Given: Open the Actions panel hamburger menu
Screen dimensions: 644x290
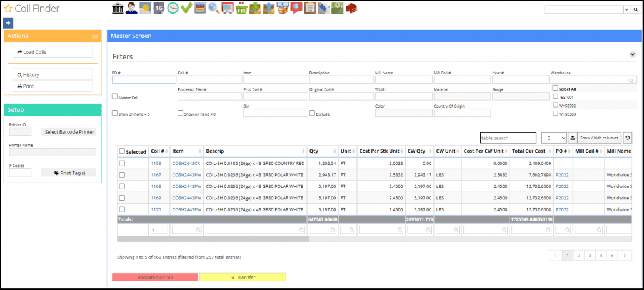Looking at the screenshot, I should 95,36.
